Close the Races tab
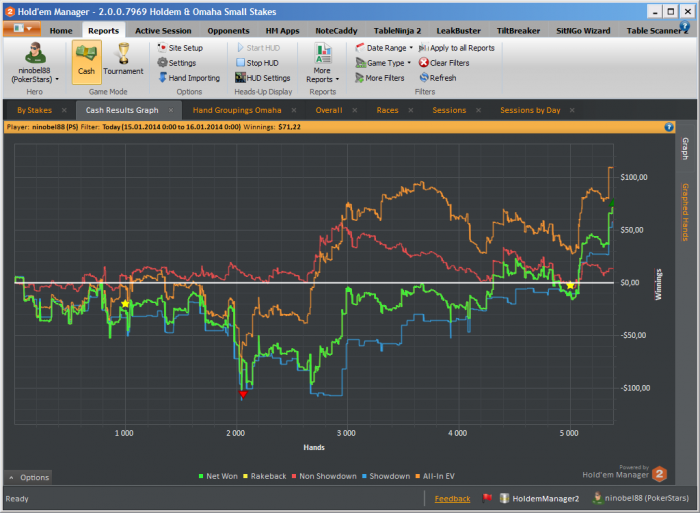 [x=411, y=110]
